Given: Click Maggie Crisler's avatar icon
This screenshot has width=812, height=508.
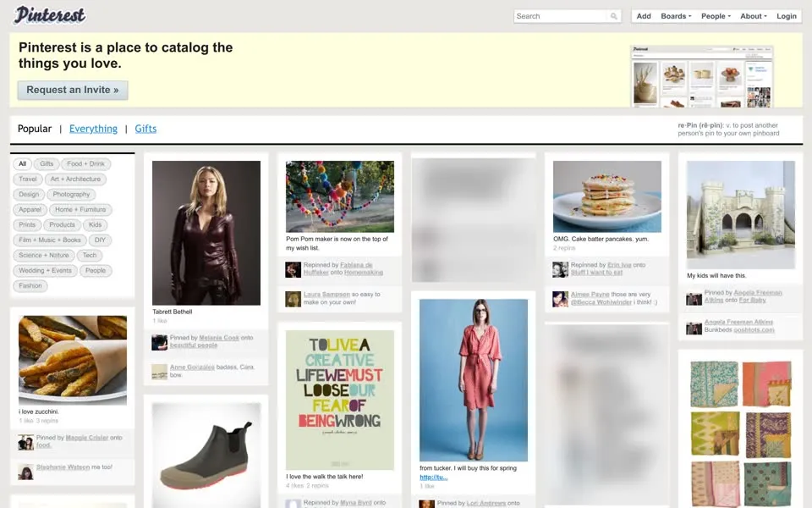Looking at the screenshot, I should [x=26, y=442].
